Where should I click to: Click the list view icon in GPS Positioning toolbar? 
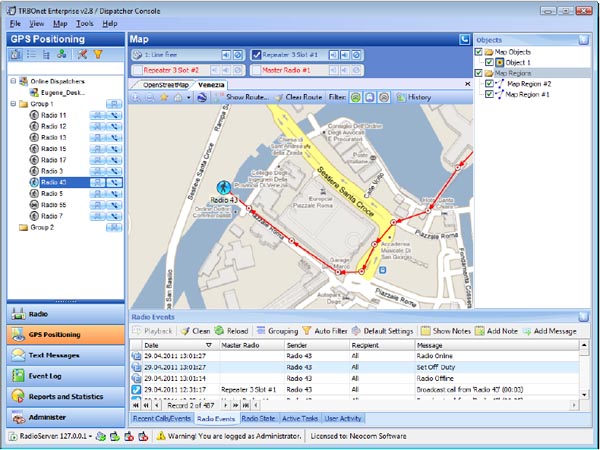pyautogui.click(x=31, y=55)
